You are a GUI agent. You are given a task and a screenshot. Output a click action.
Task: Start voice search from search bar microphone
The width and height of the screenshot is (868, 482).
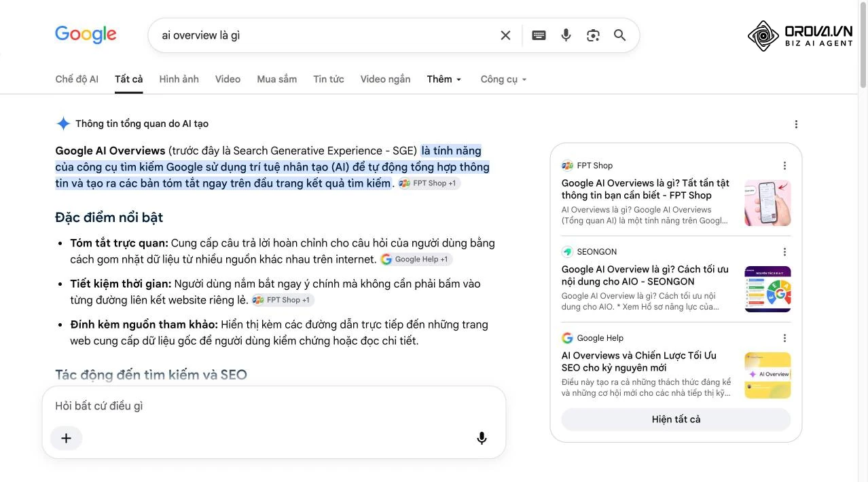click(566, 35)
